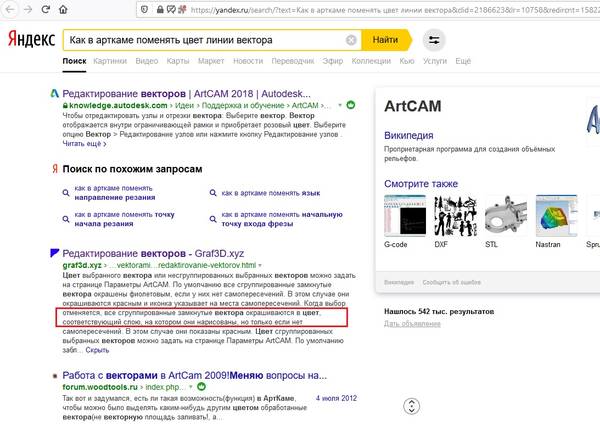The width and height of the screenshot is (600, 426).
Task: Click the magnifier beside 'поменять язык' suggestion
Action: pyautogui.click(x=213, y=193)
